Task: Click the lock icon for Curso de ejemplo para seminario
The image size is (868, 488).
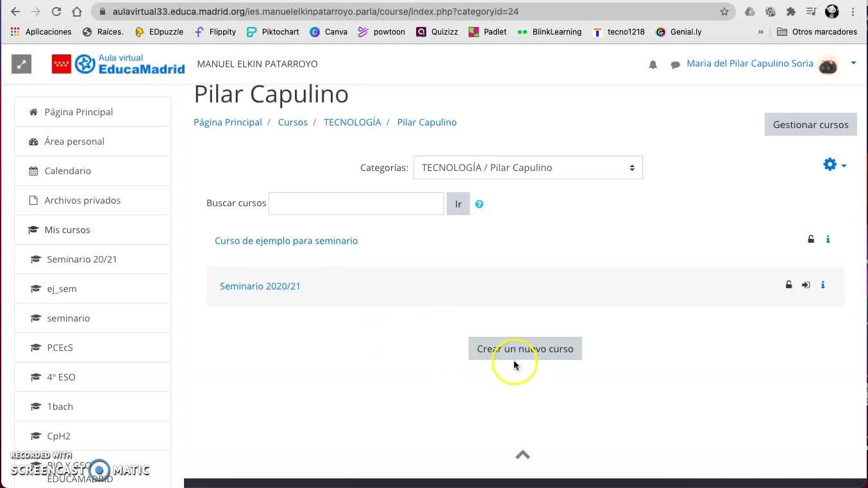Action: click(x=811, y=240)
